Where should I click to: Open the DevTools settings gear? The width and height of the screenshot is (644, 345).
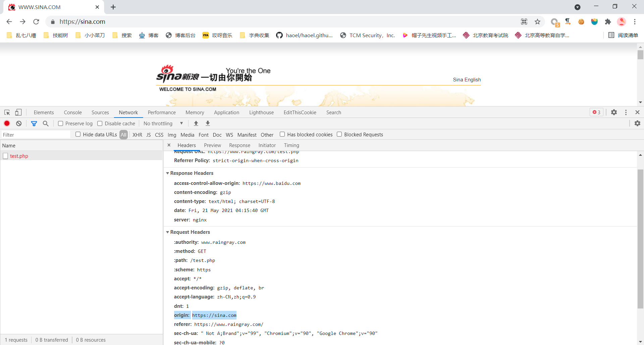614,113
